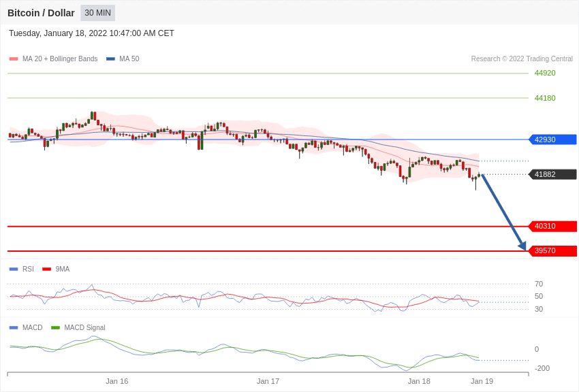This screenshot has height=392, width=579.
Task: Click the red 40310 support price tag
Action: pos(553,226)
